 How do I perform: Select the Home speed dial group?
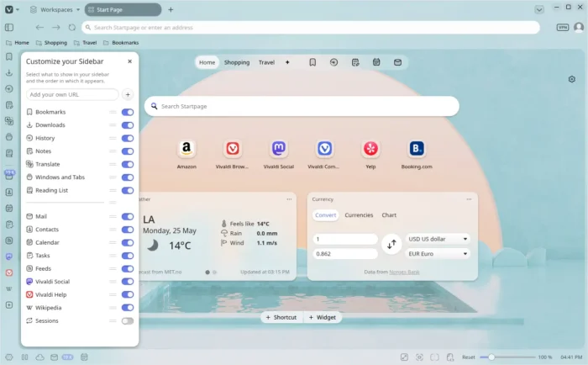[x=207, y=62]
